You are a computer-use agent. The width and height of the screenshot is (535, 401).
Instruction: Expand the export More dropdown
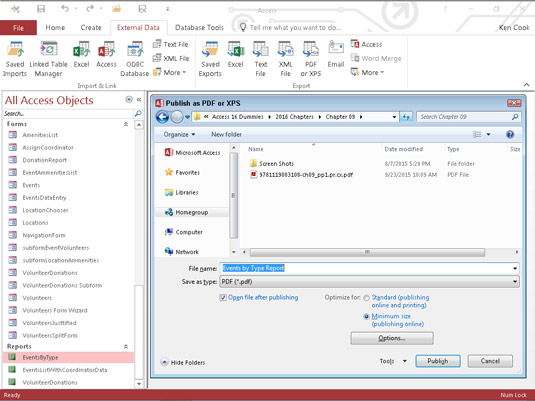pos(367,72)
